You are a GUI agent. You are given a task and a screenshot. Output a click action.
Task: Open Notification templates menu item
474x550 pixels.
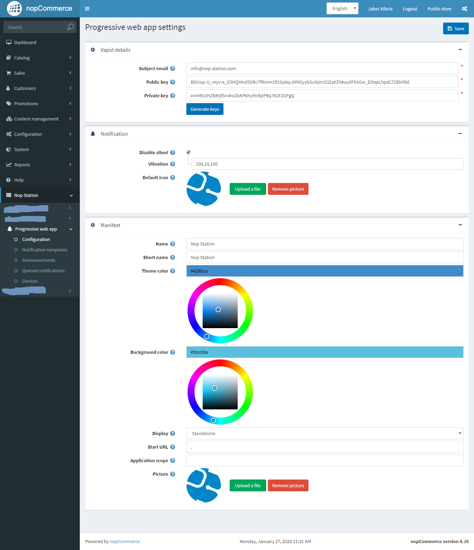coord(45,250)
